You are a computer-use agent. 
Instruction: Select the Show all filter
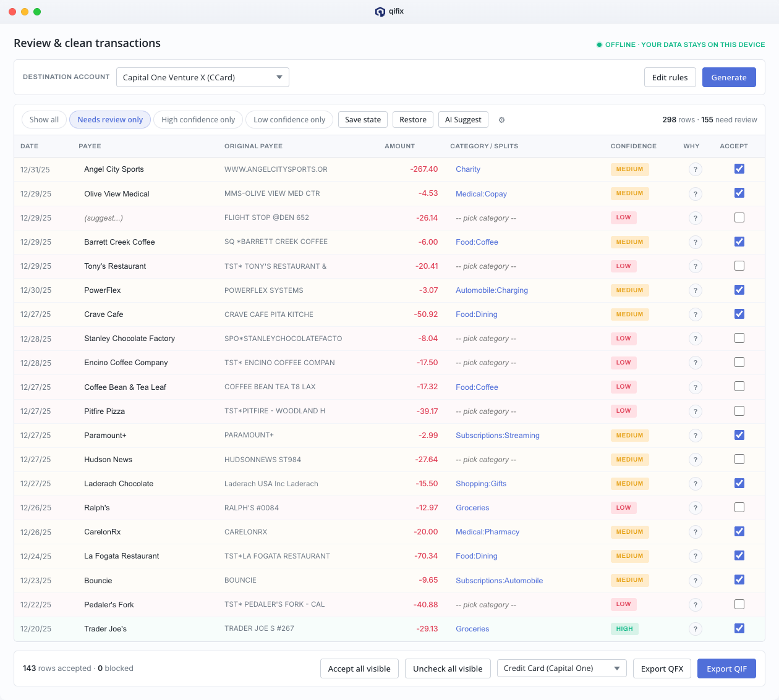tap(44, 120)
